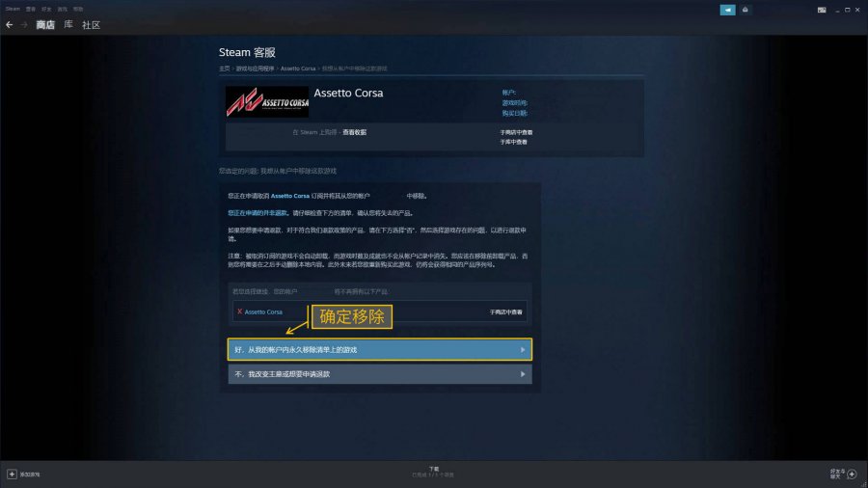Screen dimensions: 868x488
Task: Click the Assetto Corsa breadcrumb link
Action: [298, 68]
